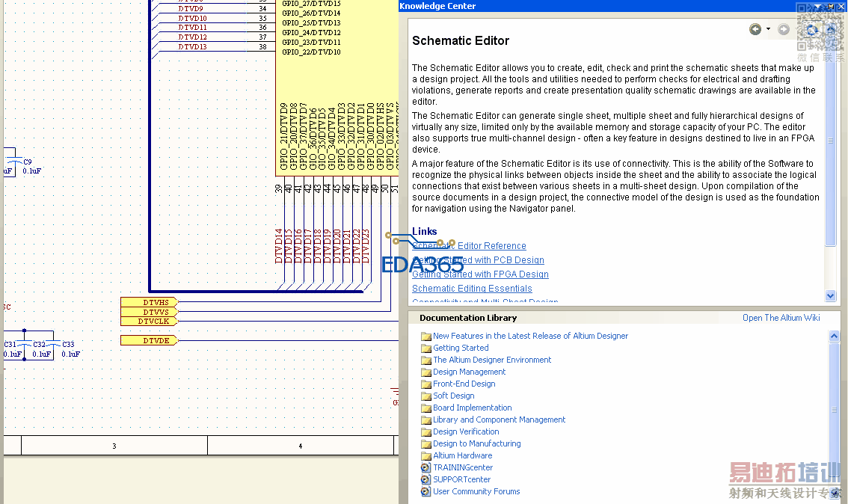This screenshot has width=848, height=504.
Task: Click the folder icon beside Board Implementation
Action: (426, 408)
